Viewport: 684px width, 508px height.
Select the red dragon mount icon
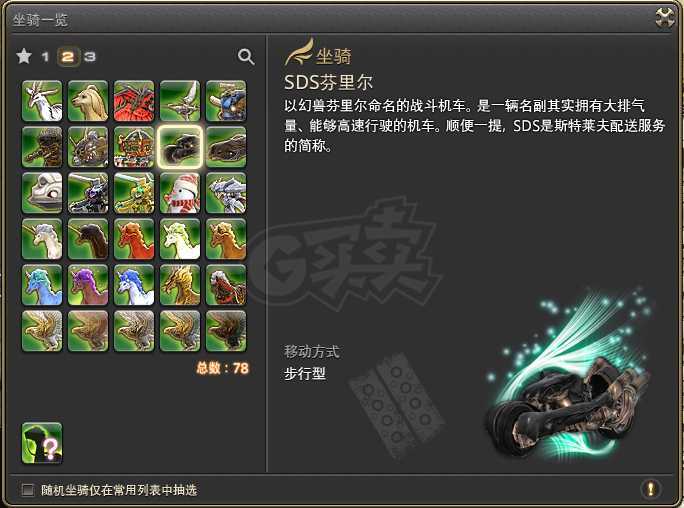pyautogui.click(x=134, y=101)
